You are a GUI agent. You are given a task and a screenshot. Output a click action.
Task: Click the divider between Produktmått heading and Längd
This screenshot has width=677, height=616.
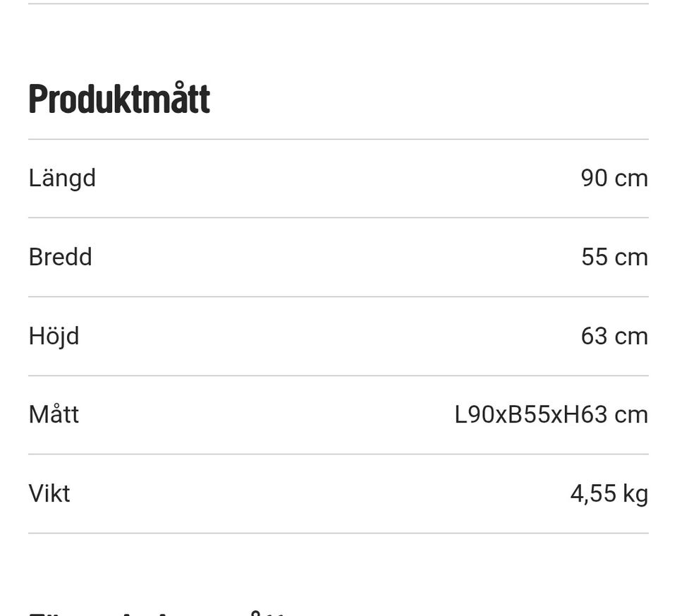coord(338,139)
